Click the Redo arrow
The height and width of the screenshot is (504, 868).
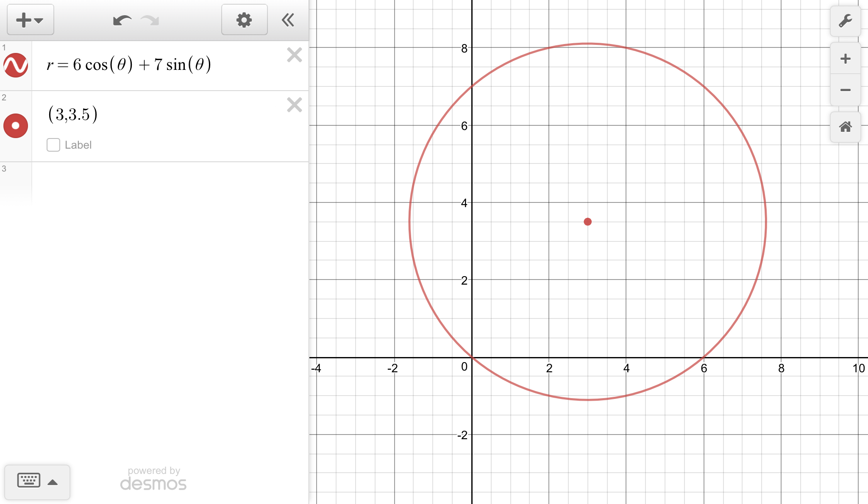(150, 20)
